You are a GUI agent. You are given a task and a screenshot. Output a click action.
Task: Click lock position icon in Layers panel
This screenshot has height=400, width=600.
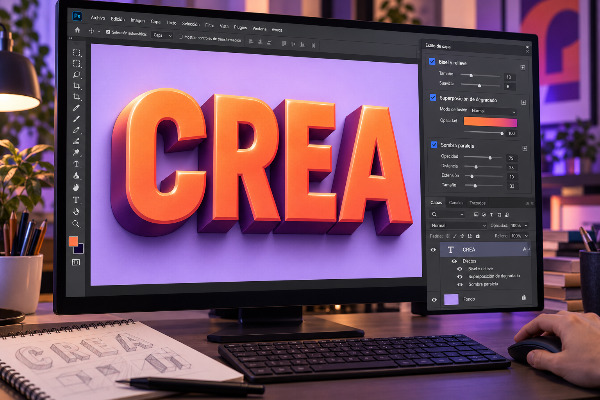pos(462,236)
